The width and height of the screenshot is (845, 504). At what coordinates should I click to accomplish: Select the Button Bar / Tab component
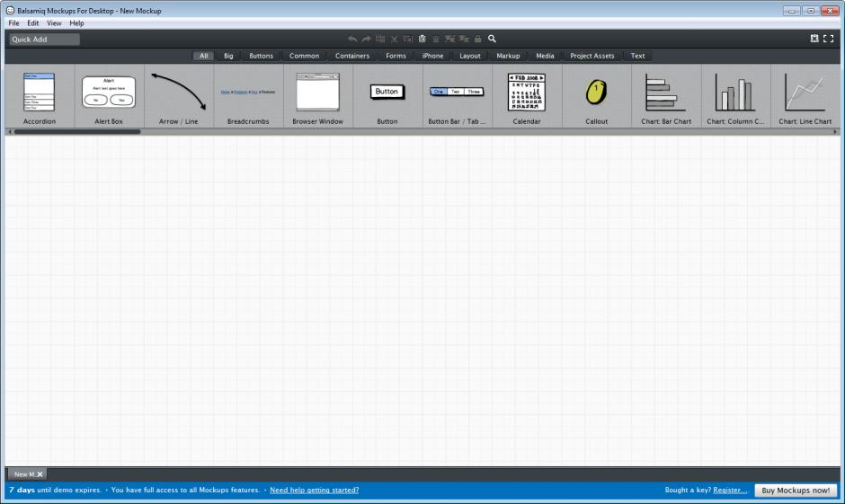pyautogui.click(x=457, y=97)
